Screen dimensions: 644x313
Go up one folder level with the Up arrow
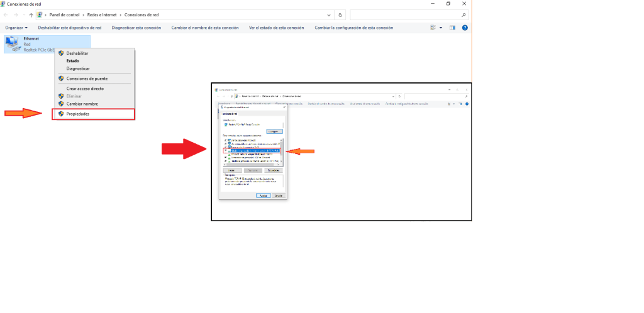coord(31,15)
